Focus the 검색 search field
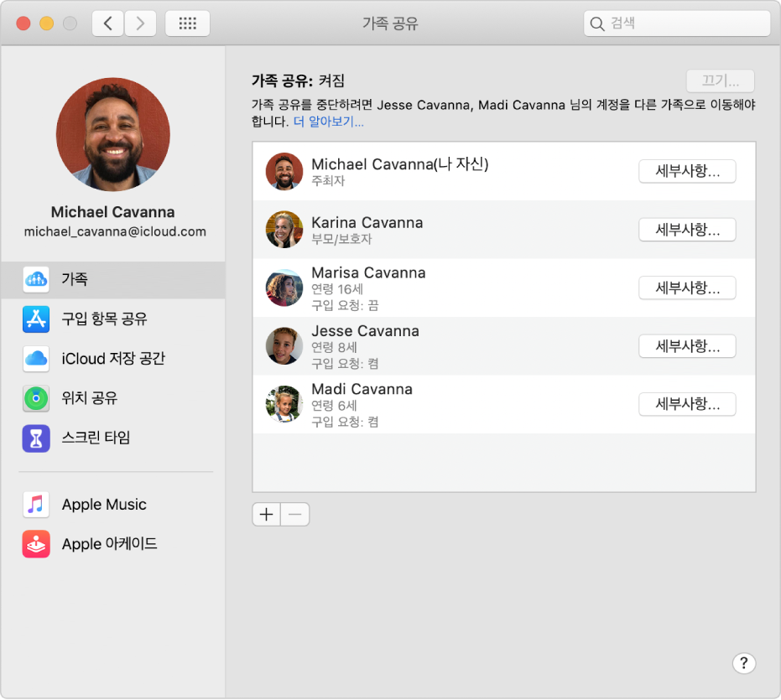This screenshot has height=700, width=781. pyautogui.click(x=677, y=23)
